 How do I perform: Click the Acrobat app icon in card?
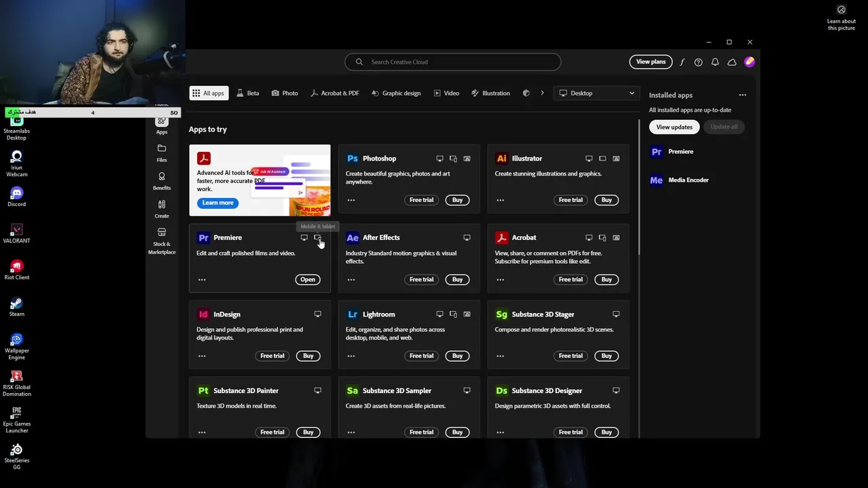pos(501,238)
